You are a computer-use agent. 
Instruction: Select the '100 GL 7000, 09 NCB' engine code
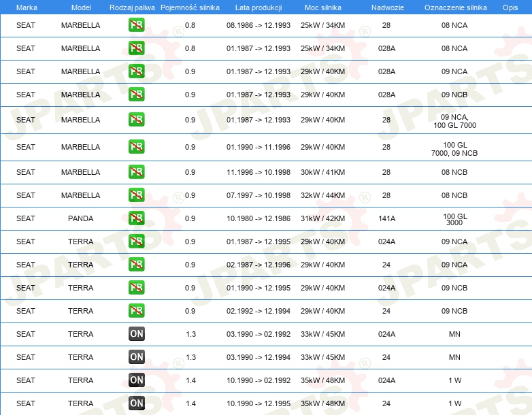454,149
